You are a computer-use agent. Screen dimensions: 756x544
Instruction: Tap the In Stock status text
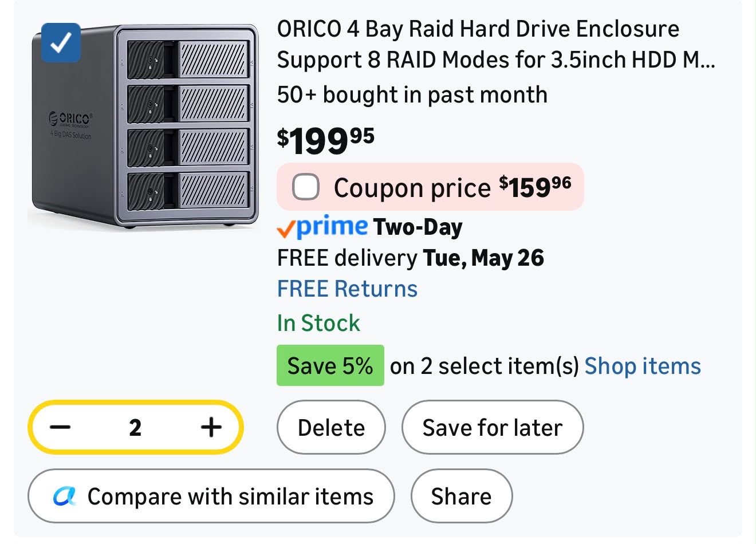coord(318,323)
